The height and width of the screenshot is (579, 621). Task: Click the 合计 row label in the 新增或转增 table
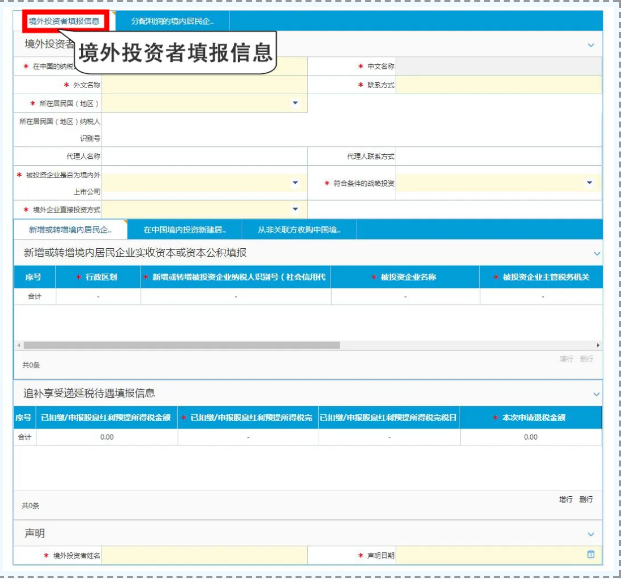(34, 297)
